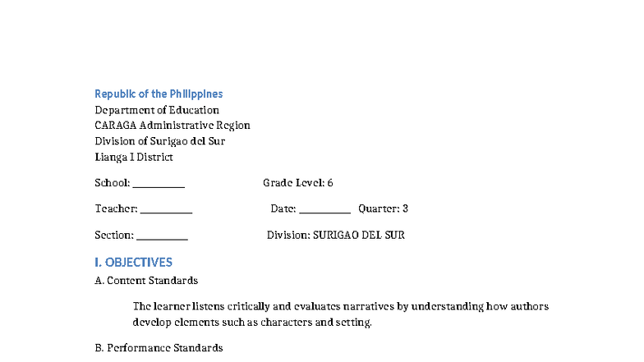Click the 'Section:' label
644x362 pixels.
[x=114, y=235]
